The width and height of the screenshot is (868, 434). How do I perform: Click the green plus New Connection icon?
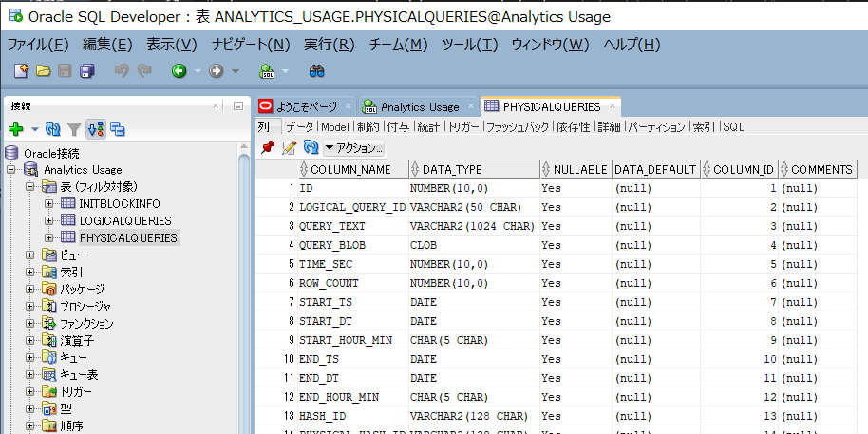click(x=16, y=129)
